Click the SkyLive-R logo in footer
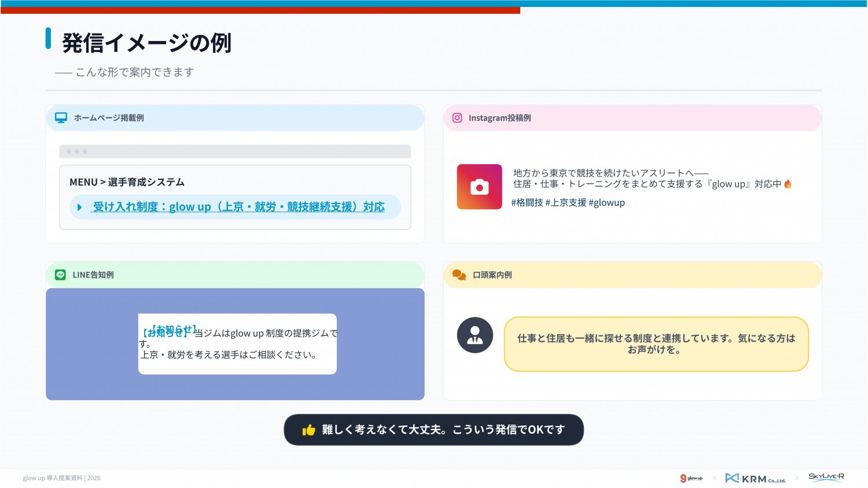 pyautogui.click(x=826, y=477)
